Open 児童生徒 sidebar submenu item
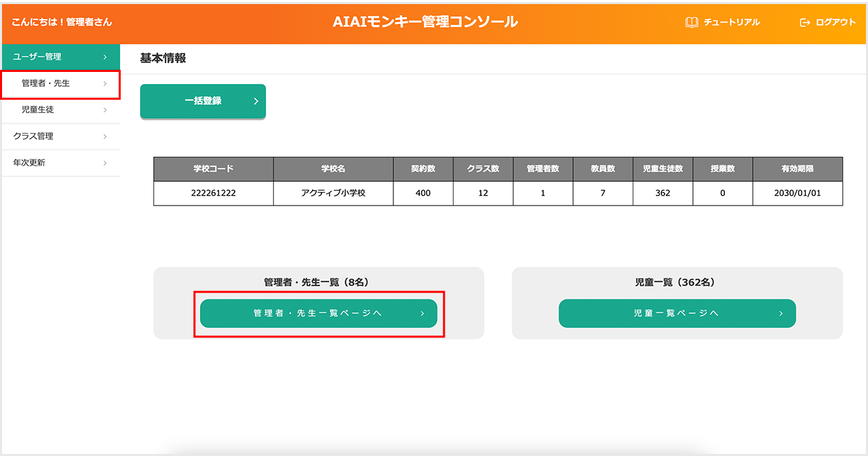Image resolution: width=868 pixels, height=458 pixels. point(38,109)
